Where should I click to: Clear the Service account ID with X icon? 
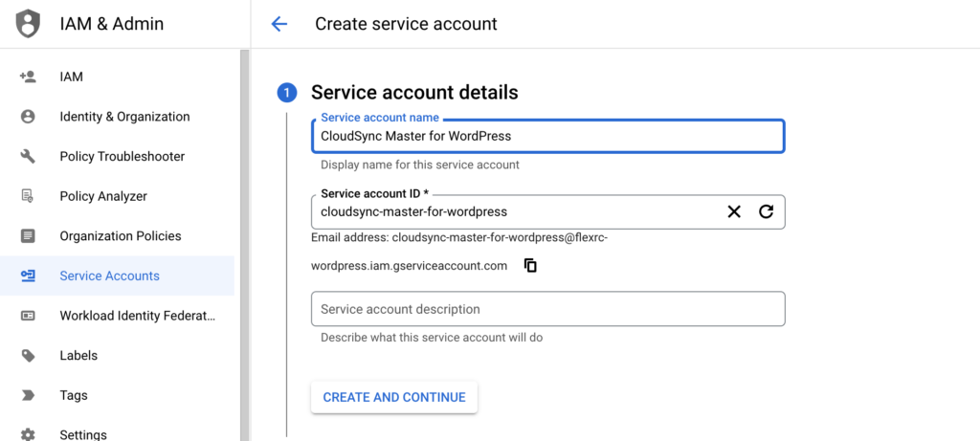[734, 211]
